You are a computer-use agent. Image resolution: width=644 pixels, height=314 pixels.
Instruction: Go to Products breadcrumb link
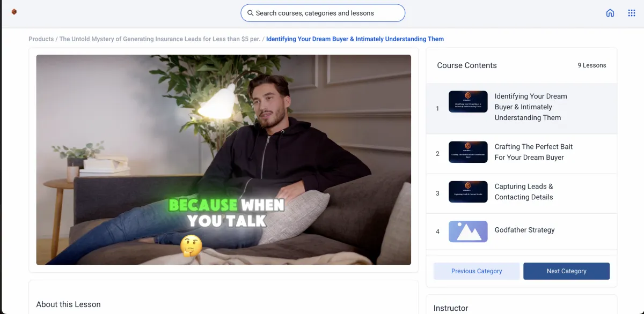[41, 39]
